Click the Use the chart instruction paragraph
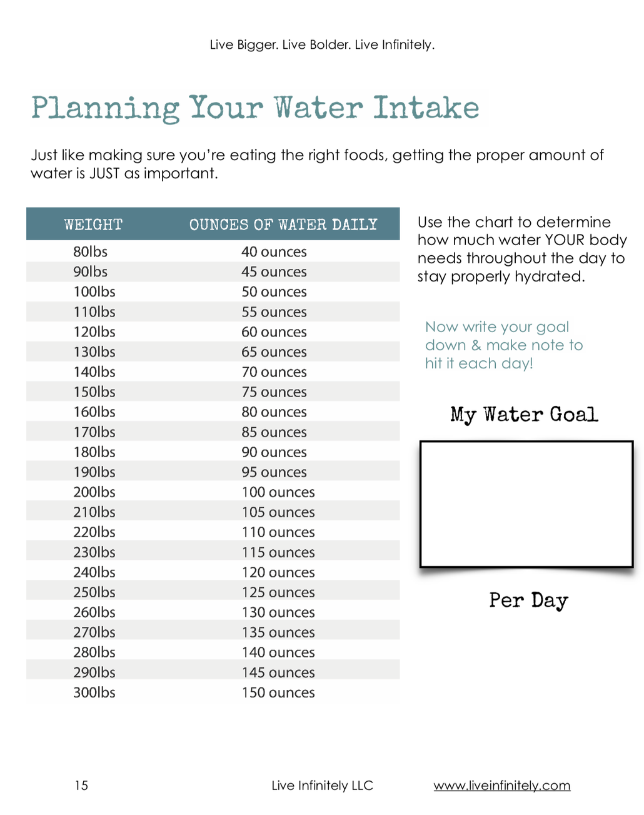Viewport: 644px width, 815px height. pos(522,249)
